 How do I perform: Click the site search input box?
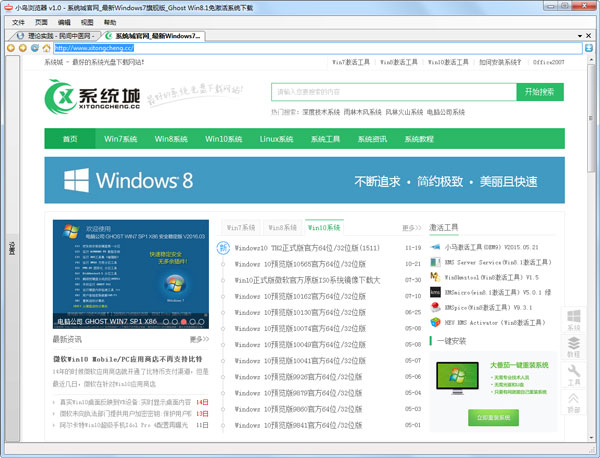click(x=394, y=92)
